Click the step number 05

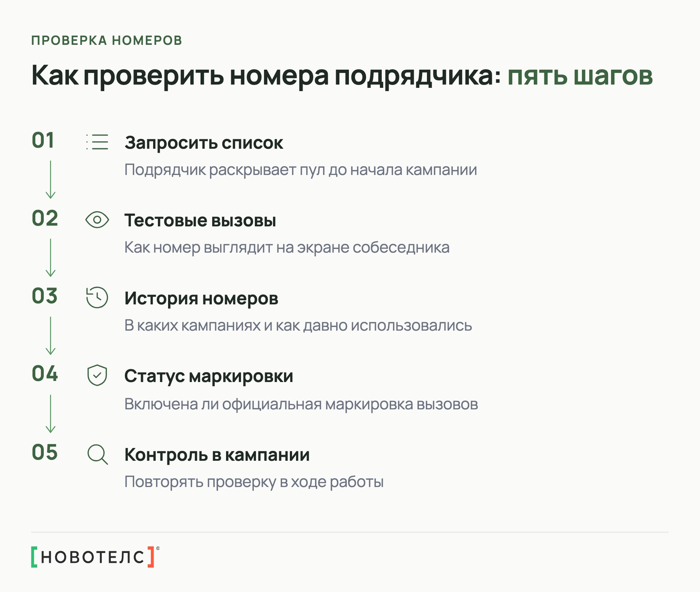click(x=45, y=452)
